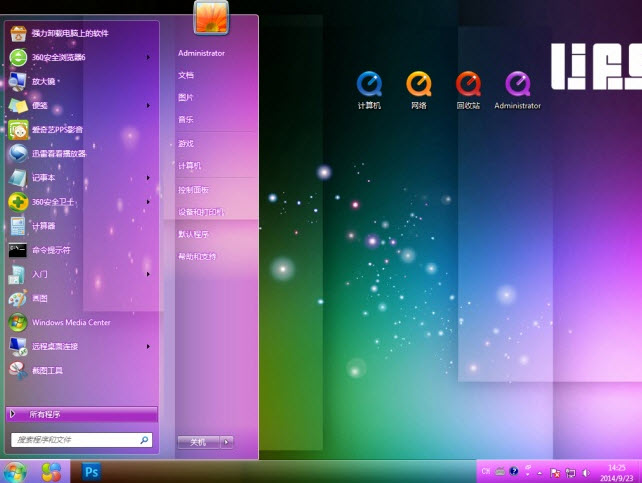Screen dimensions: 642x483
Task: Open 远程桌面连接 remote desktop icon
Action: coord(18,347)
